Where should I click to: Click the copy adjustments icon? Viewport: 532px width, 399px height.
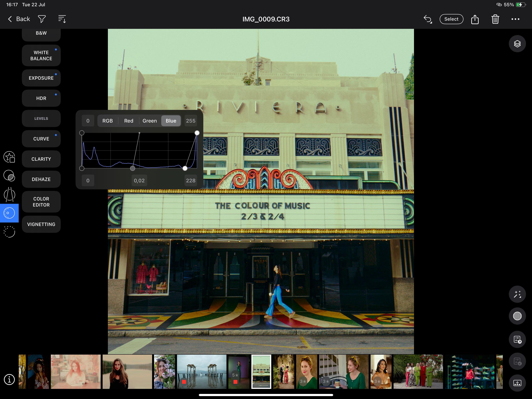(517, 339)
